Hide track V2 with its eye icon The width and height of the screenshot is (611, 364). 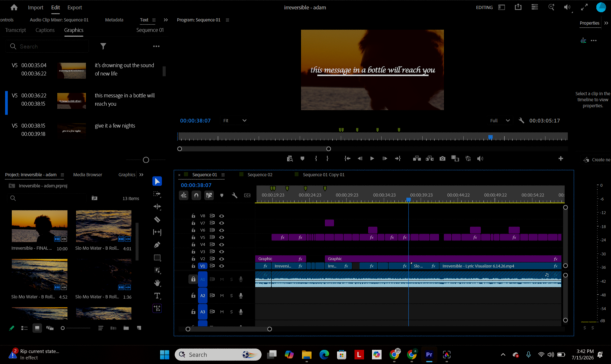pos(221,259)
